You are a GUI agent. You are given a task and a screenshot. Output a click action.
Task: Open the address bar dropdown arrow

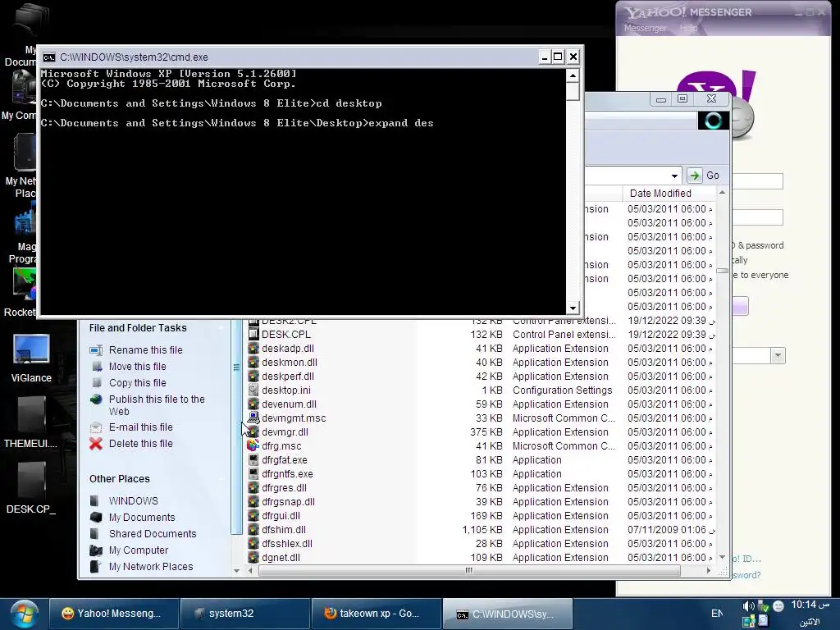674,176
